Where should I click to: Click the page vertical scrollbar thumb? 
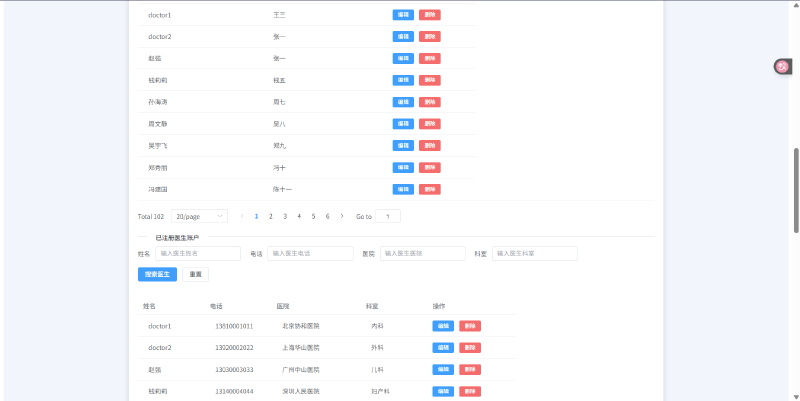[x=796, y=190]
